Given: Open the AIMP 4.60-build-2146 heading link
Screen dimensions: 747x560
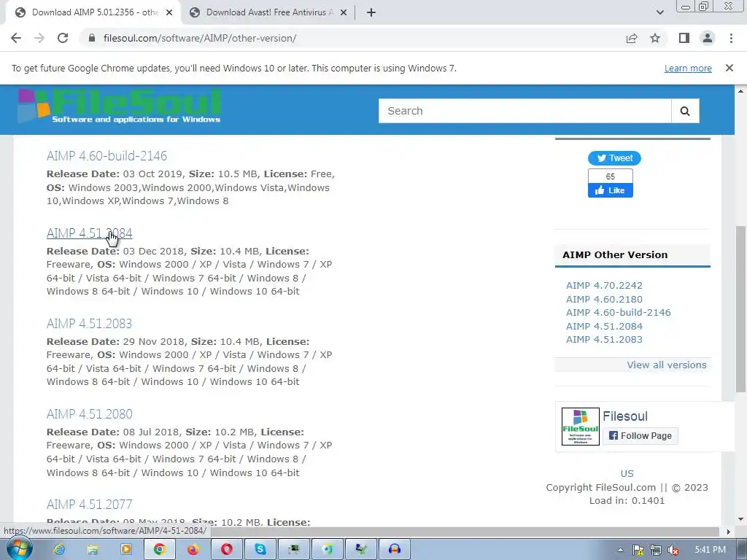Looking at the screenshot, I should 107,156.
